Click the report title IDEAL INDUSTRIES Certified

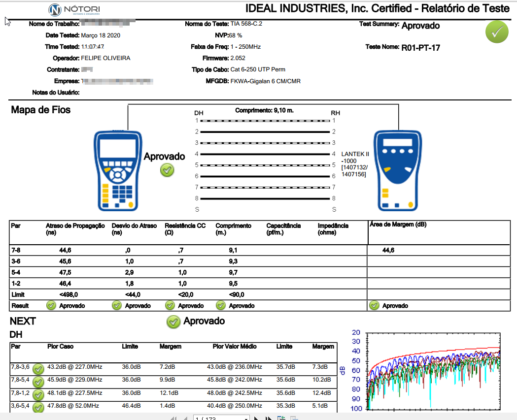377,8
